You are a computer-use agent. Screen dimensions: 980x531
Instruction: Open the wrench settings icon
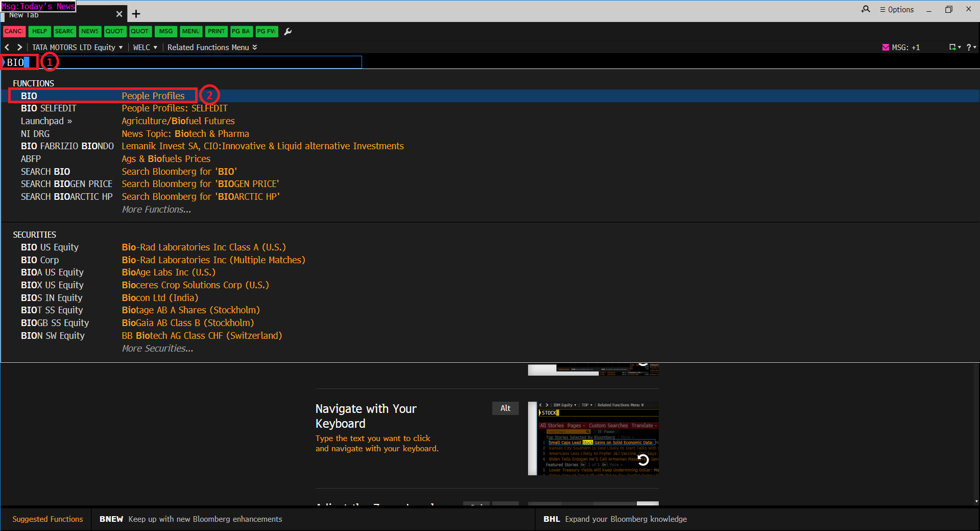click(x=288, y=32)
